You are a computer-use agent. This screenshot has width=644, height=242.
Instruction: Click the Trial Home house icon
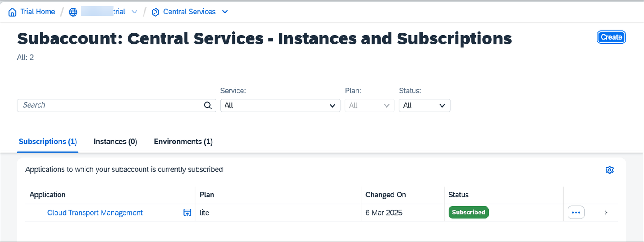(x=12, y=12)
